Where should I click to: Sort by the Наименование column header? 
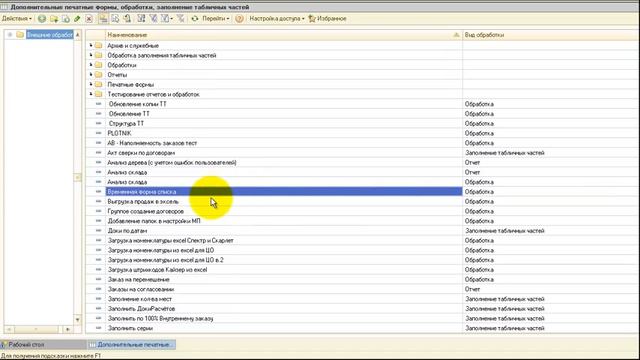284,35
